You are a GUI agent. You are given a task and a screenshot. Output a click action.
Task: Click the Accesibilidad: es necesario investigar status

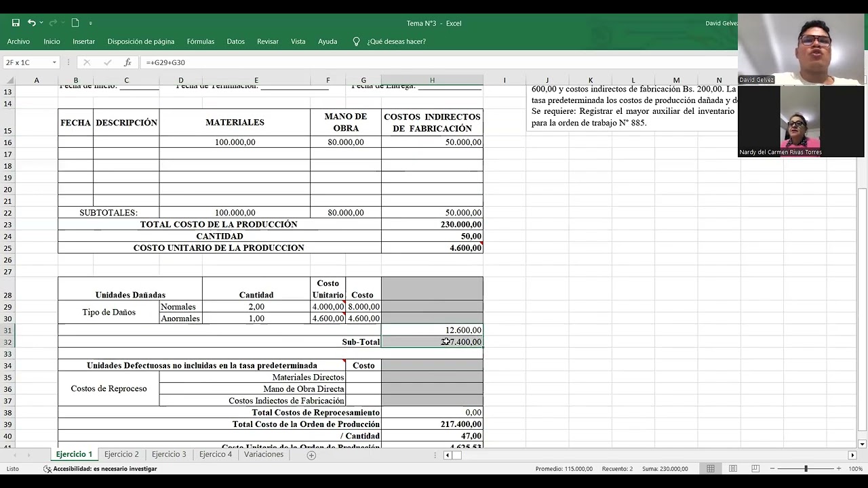coord(100,468)
